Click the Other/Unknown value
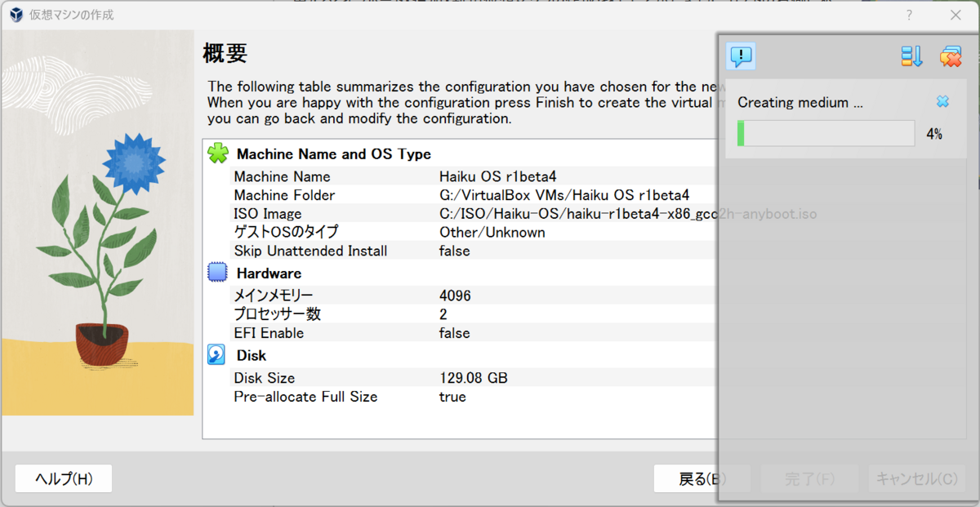This screenshot has height=507, width=980. [x=492, y=232]
